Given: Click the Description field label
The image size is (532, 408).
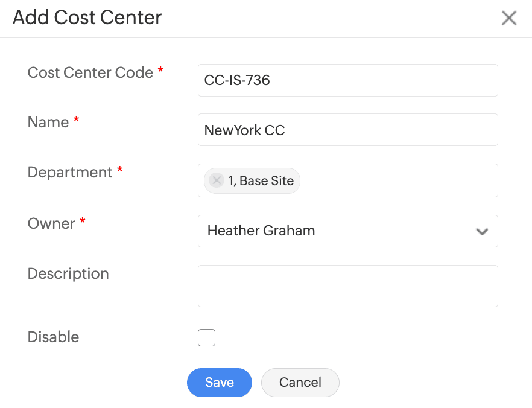Looking at the screenshot, I should click(68, 274).
